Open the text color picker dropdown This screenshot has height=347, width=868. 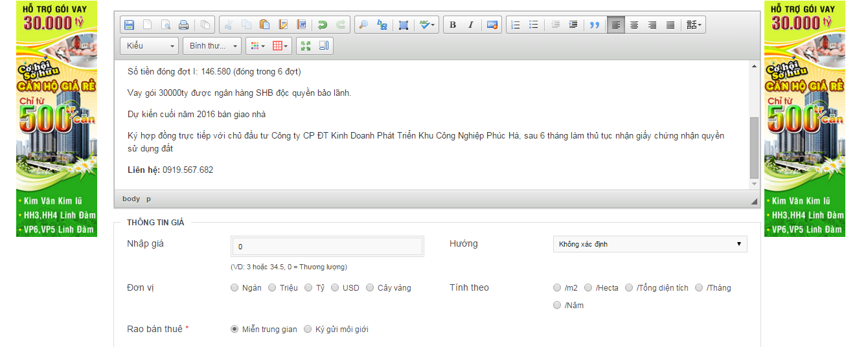point(257,46)
